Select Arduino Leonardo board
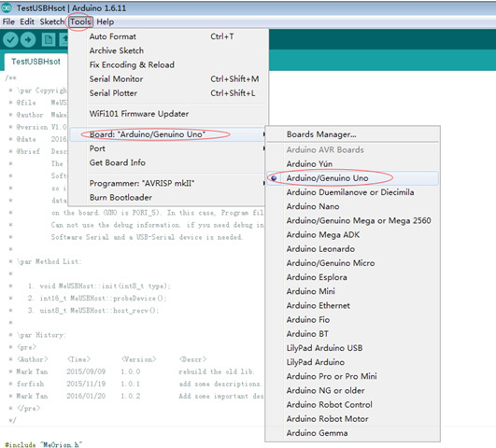This screenshot has height=448, width=496. point(352,249)
